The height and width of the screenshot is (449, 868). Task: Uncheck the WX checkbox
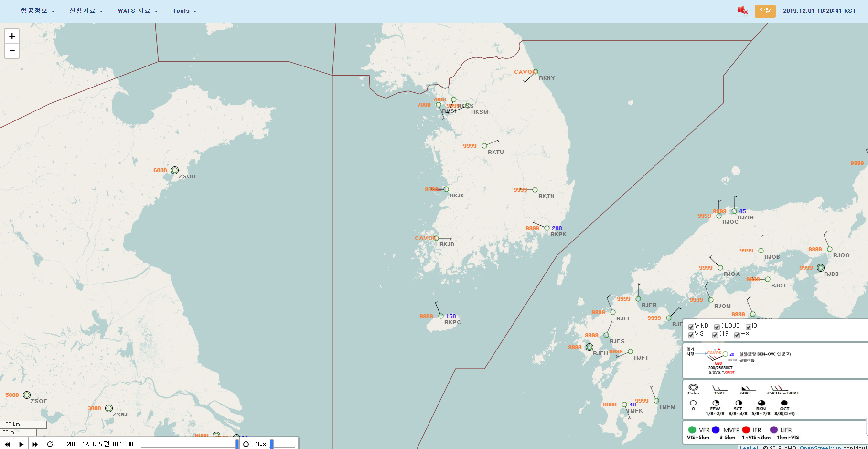[x=737, y=335]
